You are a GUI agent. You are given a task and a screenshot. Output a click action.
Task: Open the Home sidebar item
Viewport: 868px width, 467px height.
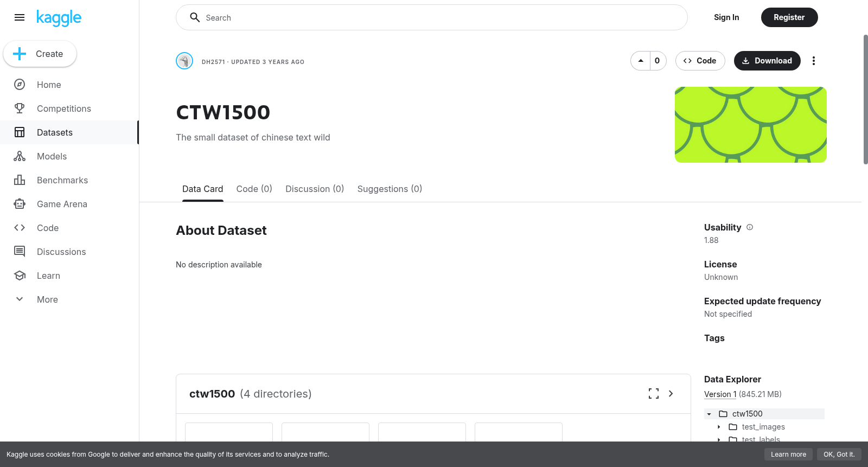tap(69, 85)
